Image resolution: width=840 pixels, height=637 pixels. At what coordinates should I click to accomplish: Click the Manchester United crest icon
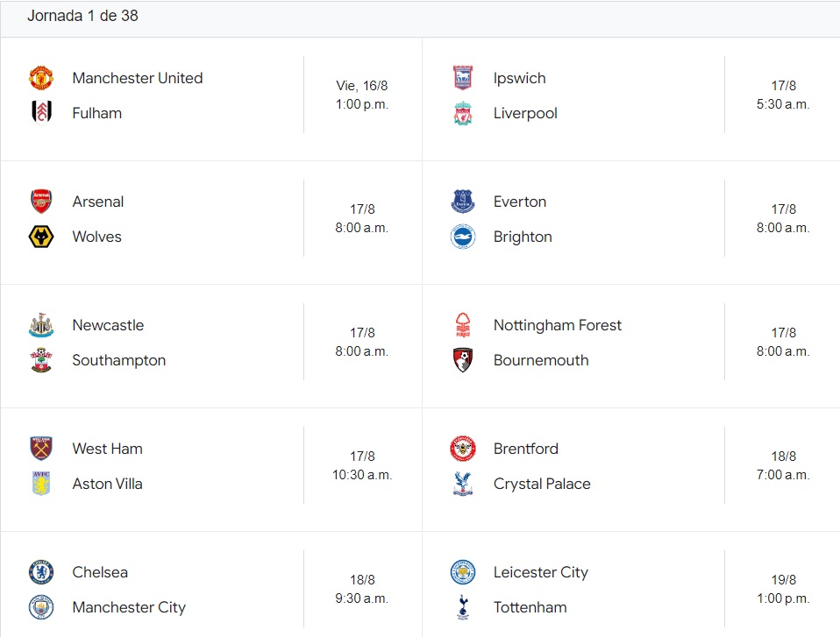click(41, 78)
